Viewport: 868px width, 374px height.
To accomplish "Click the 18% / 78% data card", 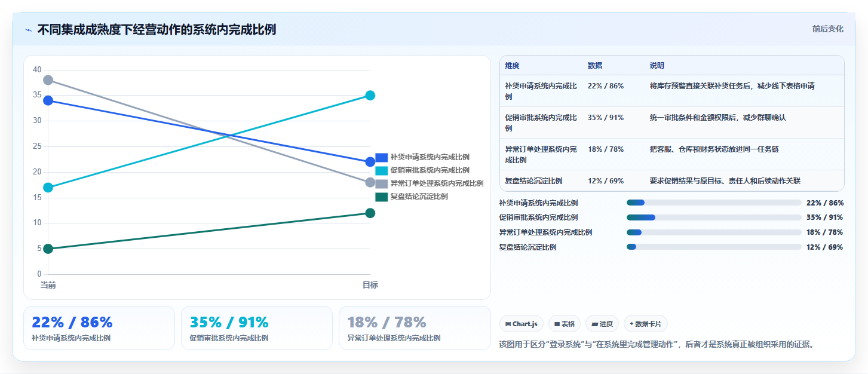I will [415, 328].
